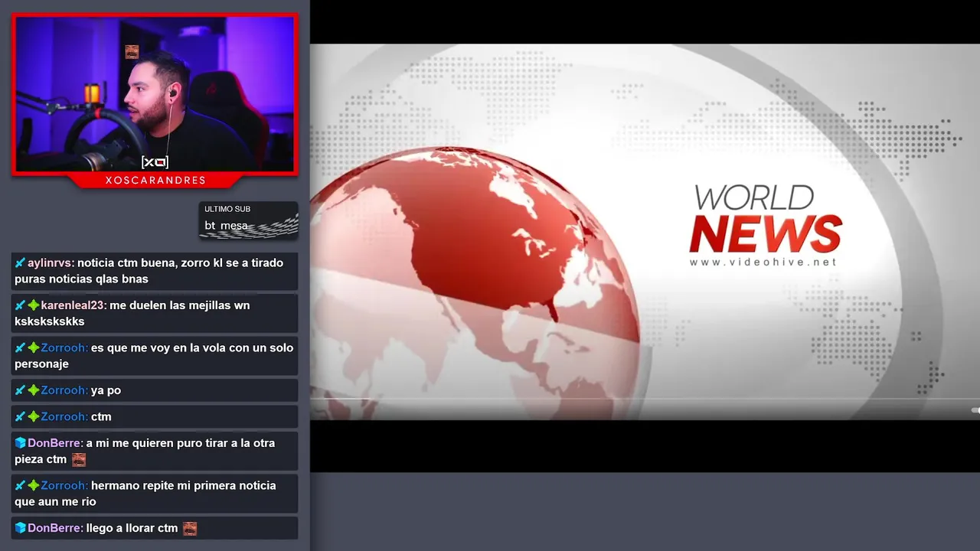Click the 'bt_mesa' last subscriber name
980x551 pixels.
(226, 226)
